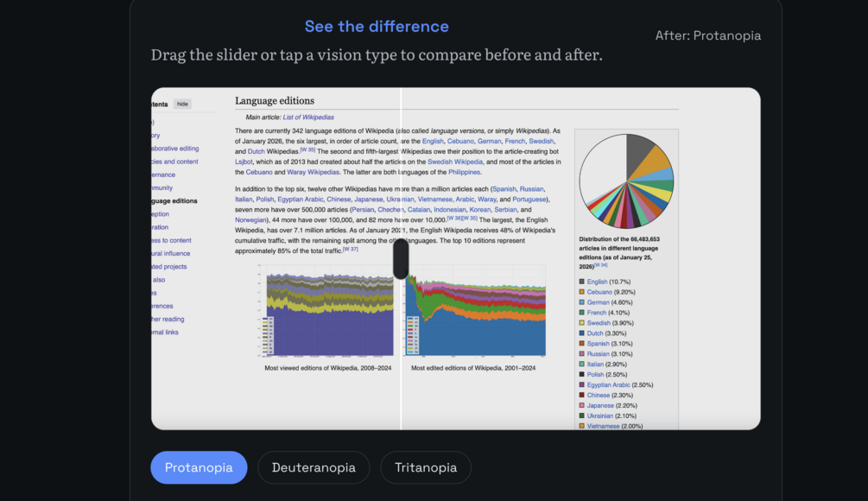The width and height of the screenshot is (868, 501).
Task: Open the German link in the legend
Action: pyautogui.click(x=598, y=302)
